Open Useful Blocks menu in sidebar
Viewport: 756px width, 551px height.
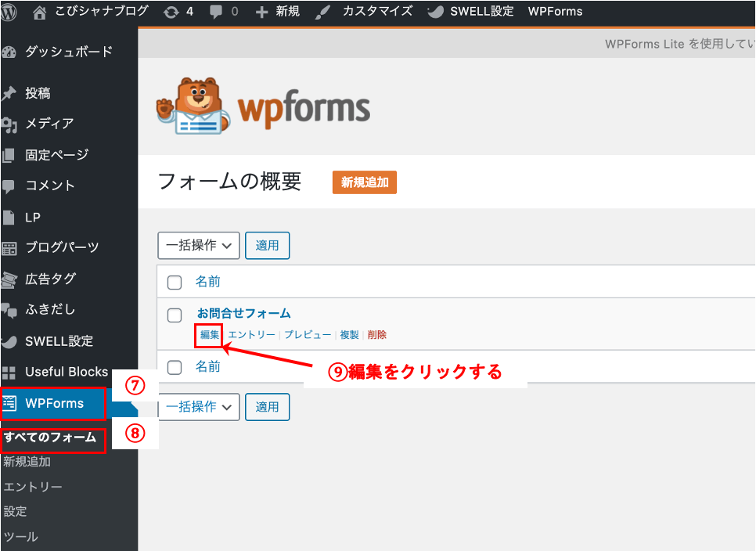click(67, 372)
